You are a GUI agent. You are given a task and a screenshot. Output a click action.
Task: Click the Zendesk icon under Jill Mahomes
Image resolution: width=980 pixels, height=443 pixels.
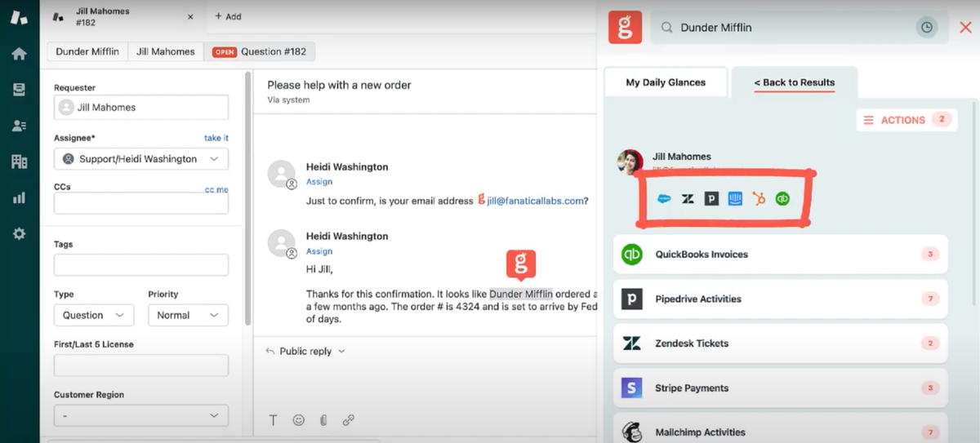tap(688, 198)
